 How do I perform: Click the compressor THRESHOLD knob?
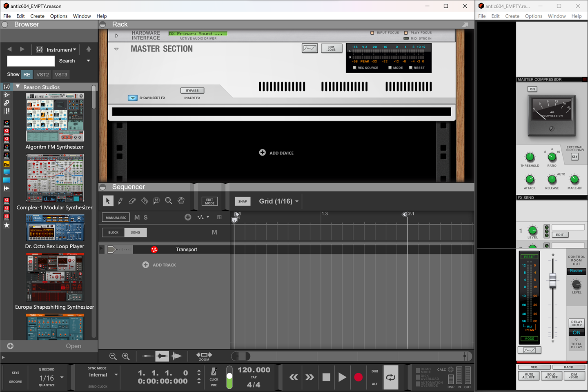[530, 157]
